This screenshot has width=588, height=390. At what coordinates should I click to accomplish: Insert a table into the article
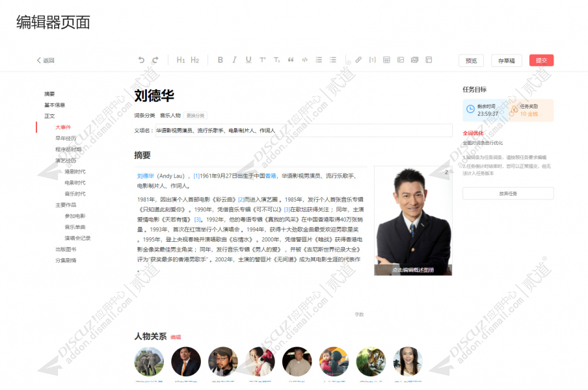point(386,60)
